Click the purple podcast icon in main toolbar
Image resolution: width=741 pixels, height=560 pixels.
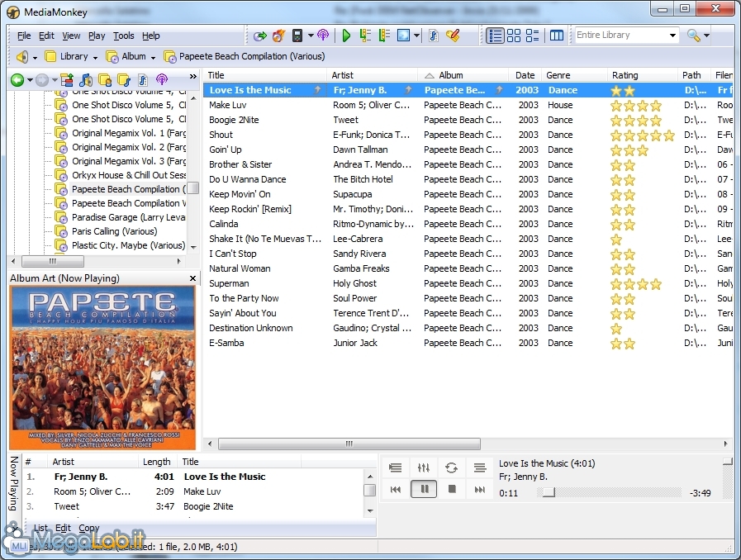pos(323,36)
